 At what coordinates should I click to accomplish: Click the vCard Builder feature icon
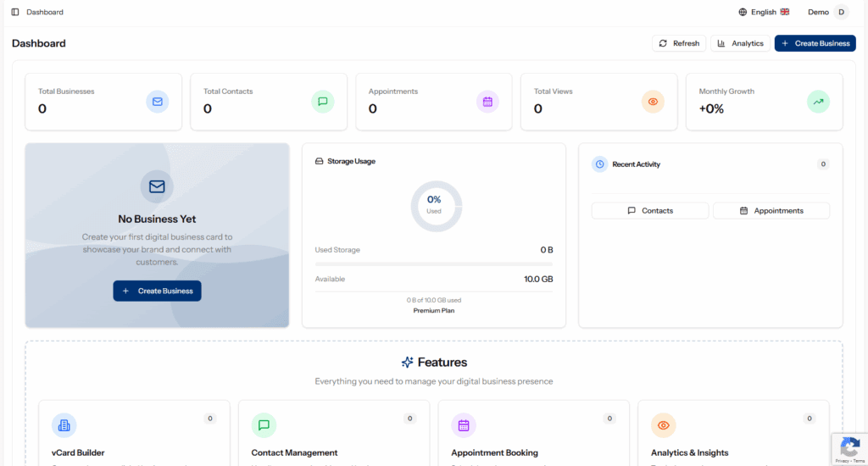(x=64, y=425)
